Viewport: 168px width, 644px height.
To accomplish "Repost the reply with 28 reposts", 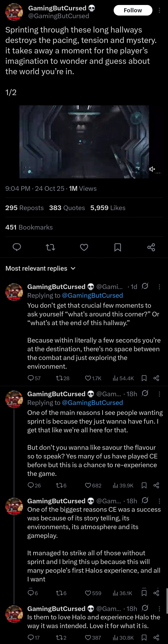I will [x=59, y=378].
